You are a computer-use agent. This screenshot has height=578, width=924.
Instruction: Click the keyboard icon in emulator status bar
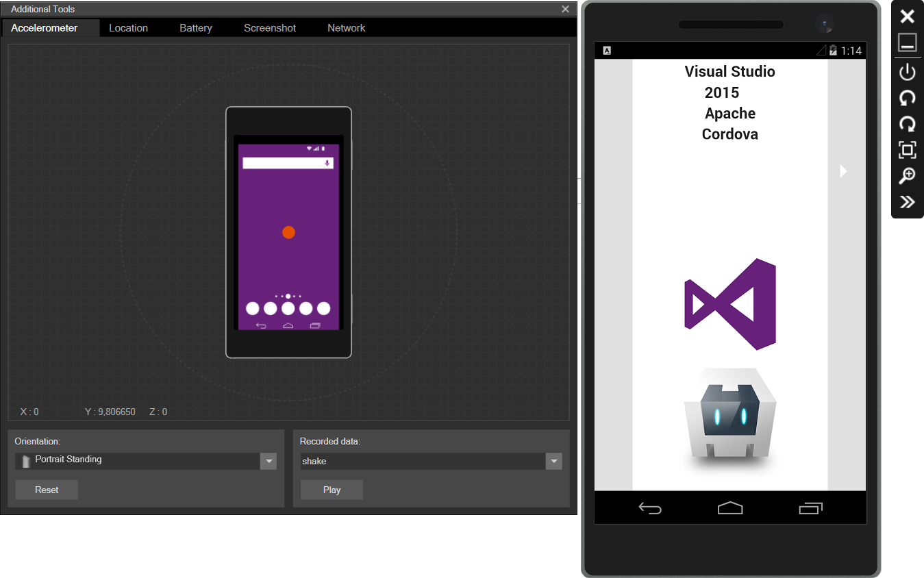click(607, 51)
